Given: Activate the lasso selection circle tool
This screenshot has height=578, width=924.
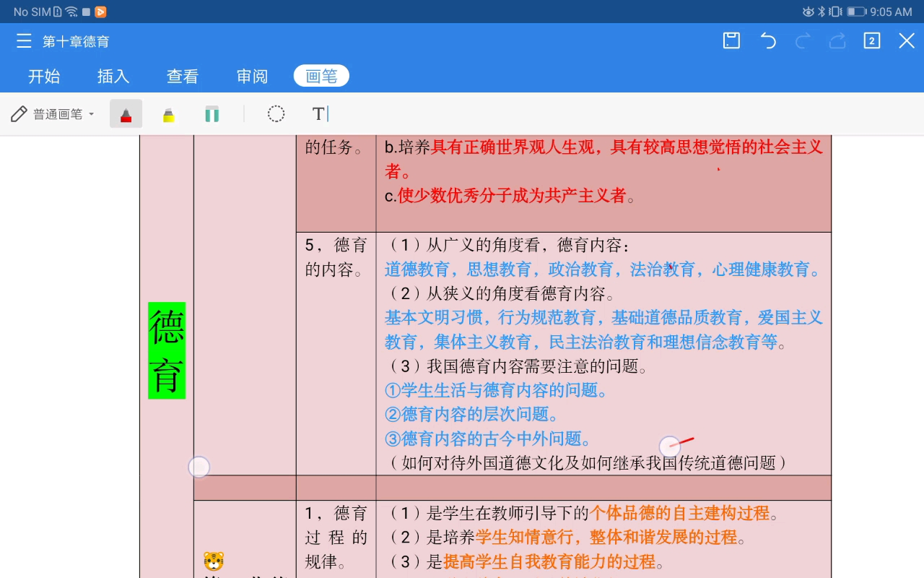Looking at the screenshot, I should [x=276, y=113].
